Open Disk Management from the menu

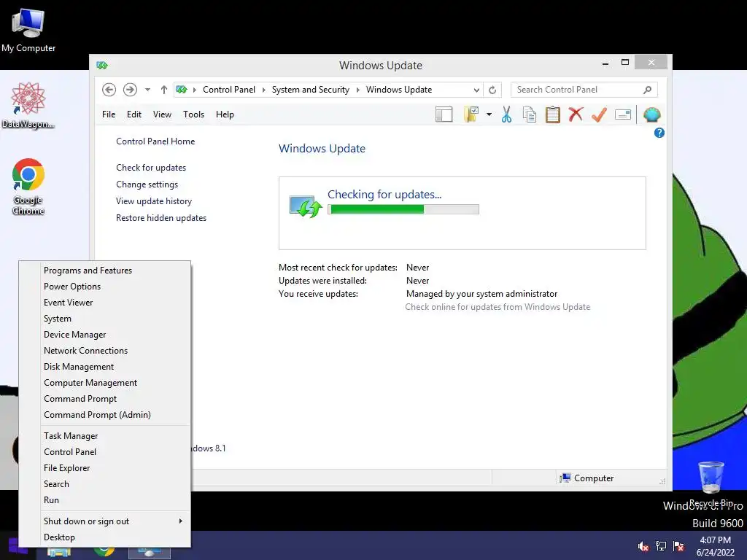pos(79,367)
